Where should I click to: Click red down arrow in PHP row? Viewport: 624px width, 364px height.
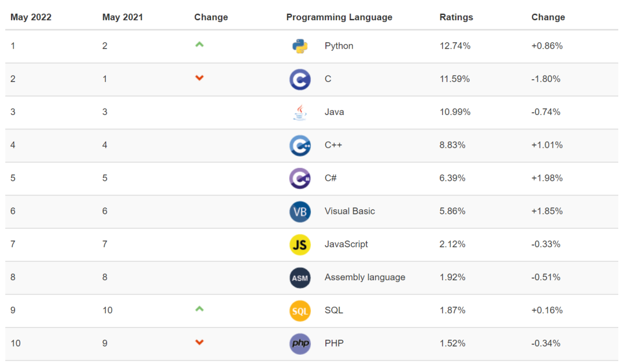click(x=199, y=342)
